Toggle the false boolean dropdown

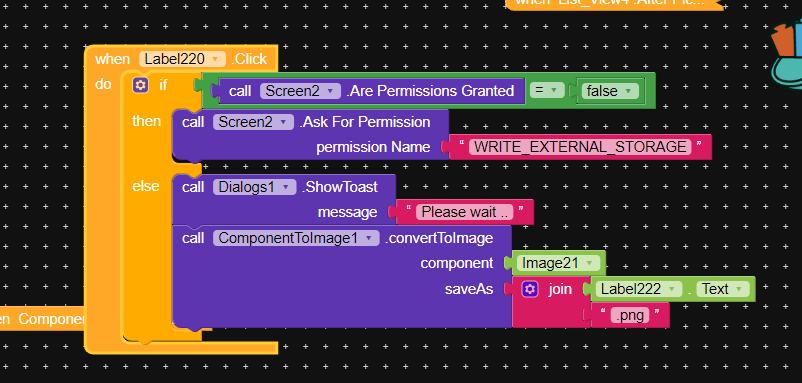pyautogui.click(x=608, y=91)
